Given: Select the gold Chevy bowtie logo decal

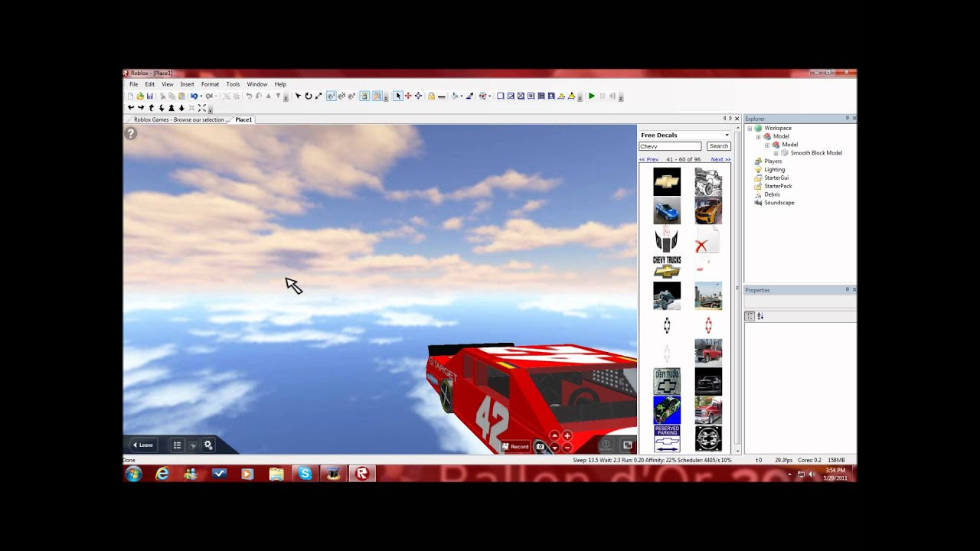Looking at the screenshot, I should coord(667,181).
